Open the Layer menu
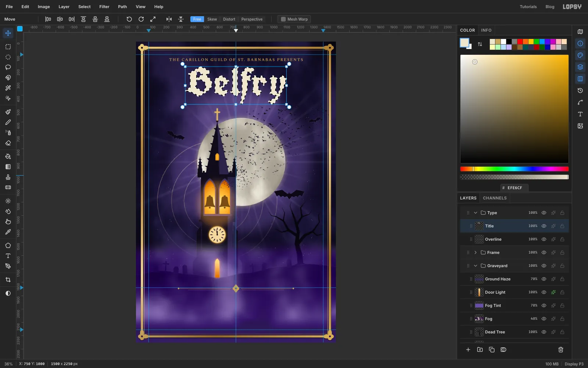Screen dimensions: 588x368 pyautogui.click(x=64, y=7)
